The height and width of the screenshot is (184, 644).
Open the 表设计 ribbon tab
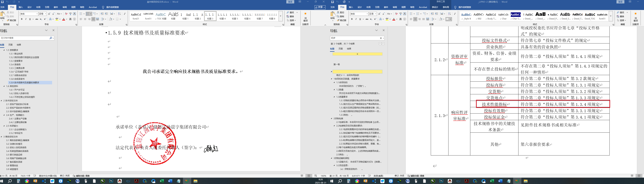click(x=435, y=7)
